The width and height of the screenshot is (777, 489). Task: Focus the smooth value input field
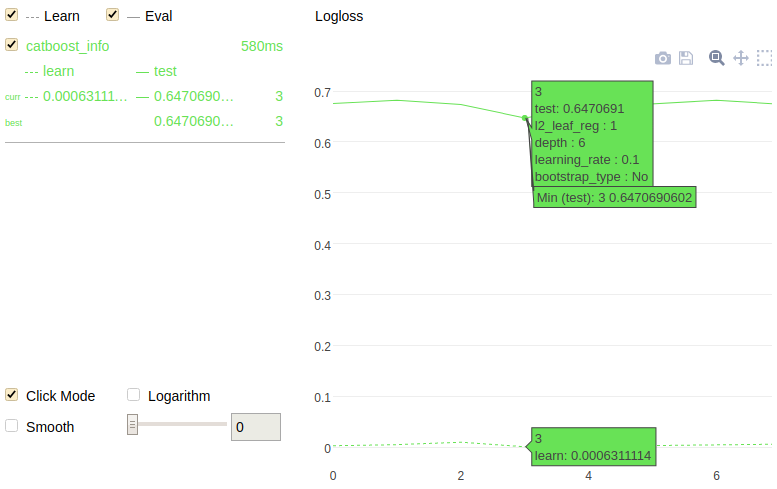[256, 427]
